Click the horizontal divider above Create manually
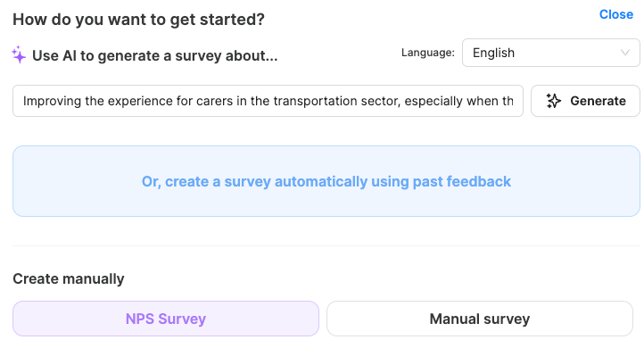 [326, 245]
